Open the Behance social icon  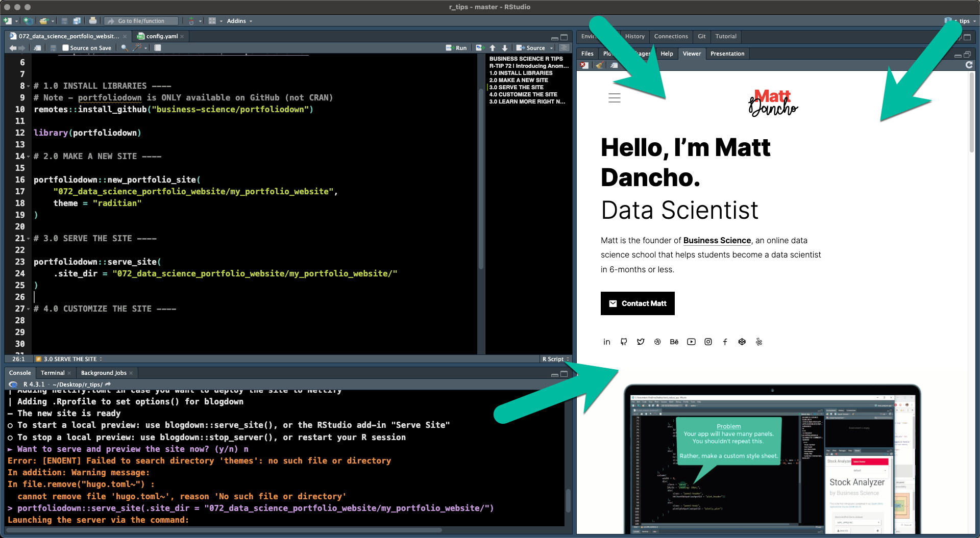click(674, 342)
